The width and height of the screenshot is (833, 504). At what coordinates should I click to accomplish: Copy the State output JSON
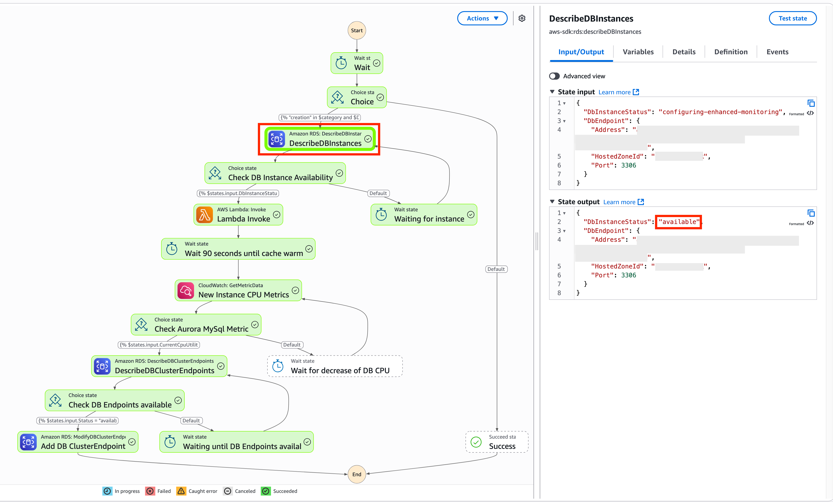tap(811, 213)
